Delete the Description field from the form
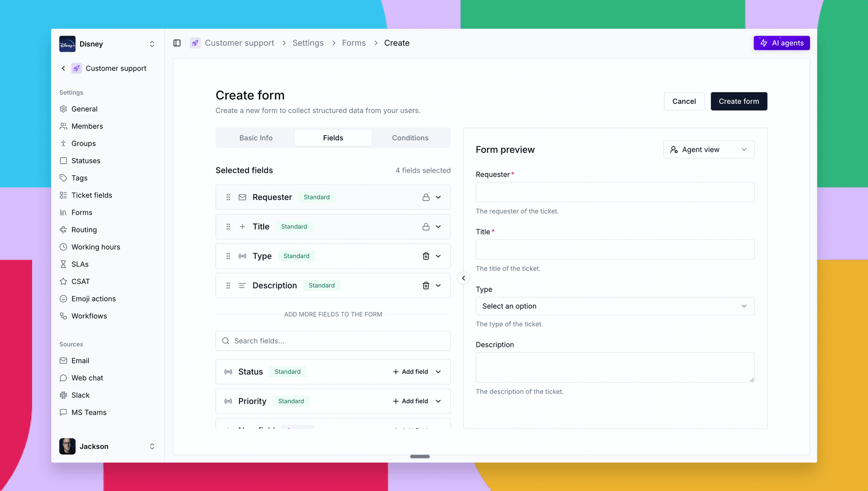 (426, 285)
